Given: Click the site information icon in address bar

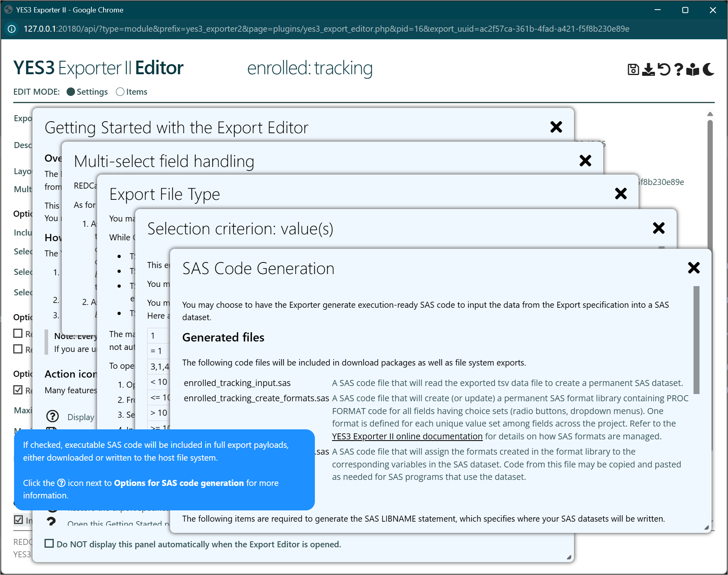Looking at the screenshot, I should click(x=12, y=29).
